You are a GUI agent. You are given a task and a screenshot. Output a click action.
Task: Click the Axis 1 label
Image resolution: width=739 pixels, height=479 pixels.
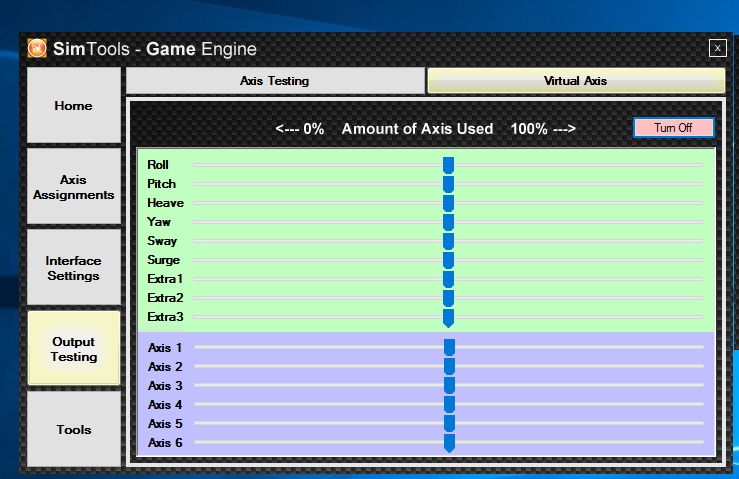[x=165, y=347]
